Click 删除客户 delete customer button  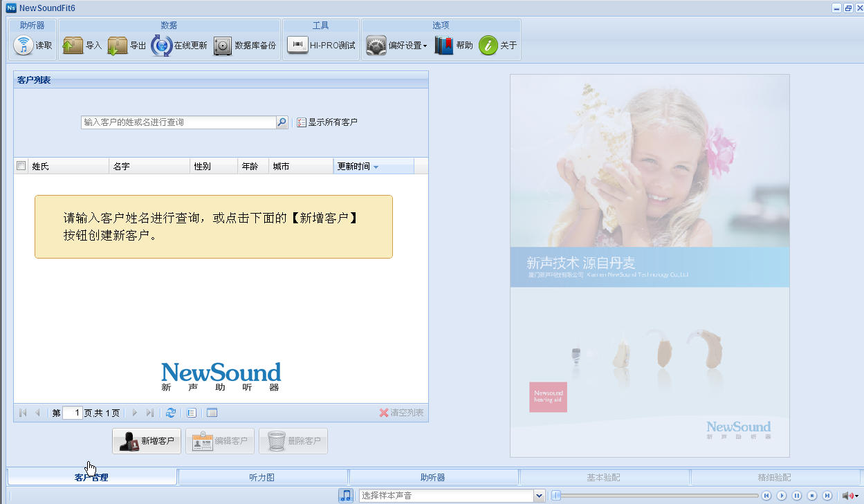click(x=293, y=441)
